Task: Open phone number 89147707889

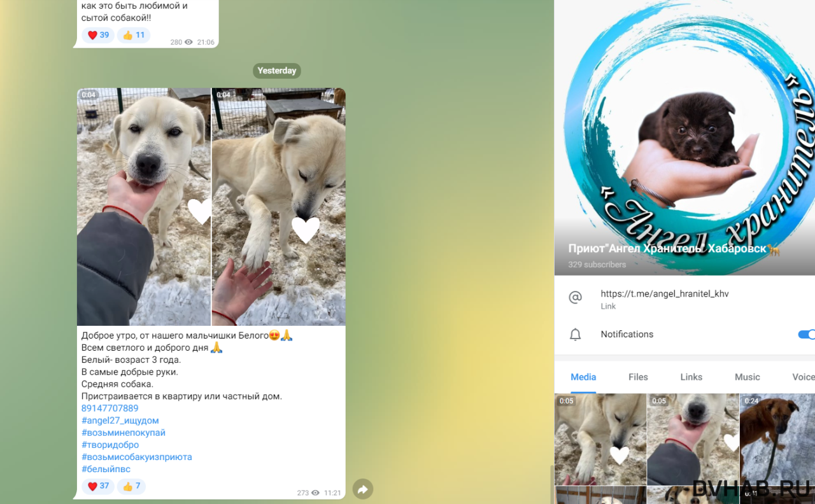Action: click(110, 408)
